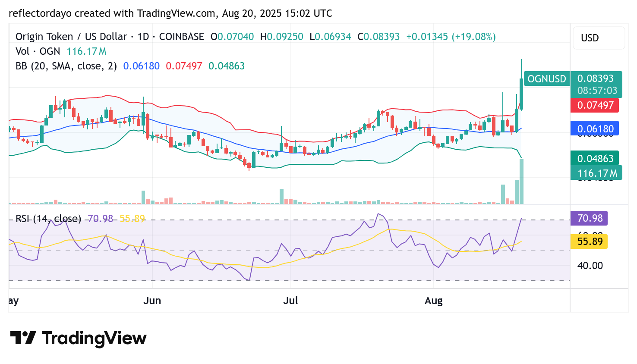Screen dimensions: 637x364
Task: Click the OGNUSD symbol price label
Action: click(546, 79)
